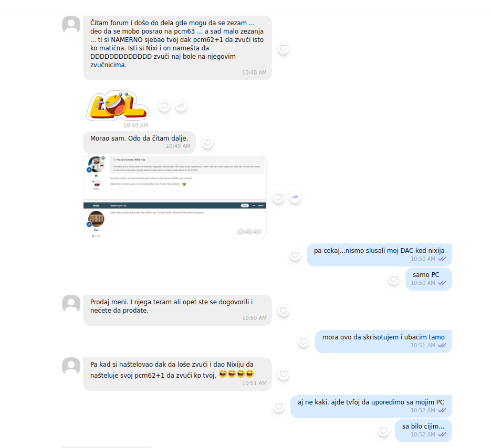Screen dimensions: 491x448
Task: Open sender avatar beside 'Pa kad si' message
Action: click(71, 366)
